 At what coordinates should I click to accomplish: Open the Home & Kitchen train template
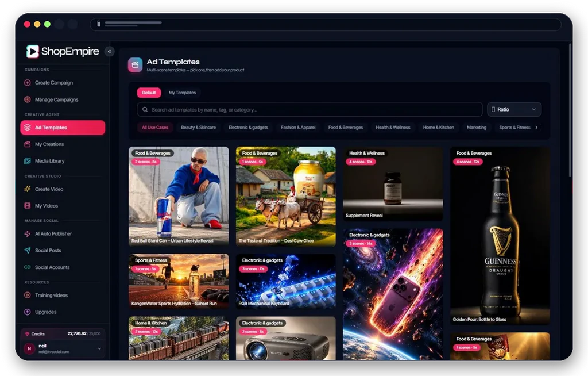click(x=179, y=338)
